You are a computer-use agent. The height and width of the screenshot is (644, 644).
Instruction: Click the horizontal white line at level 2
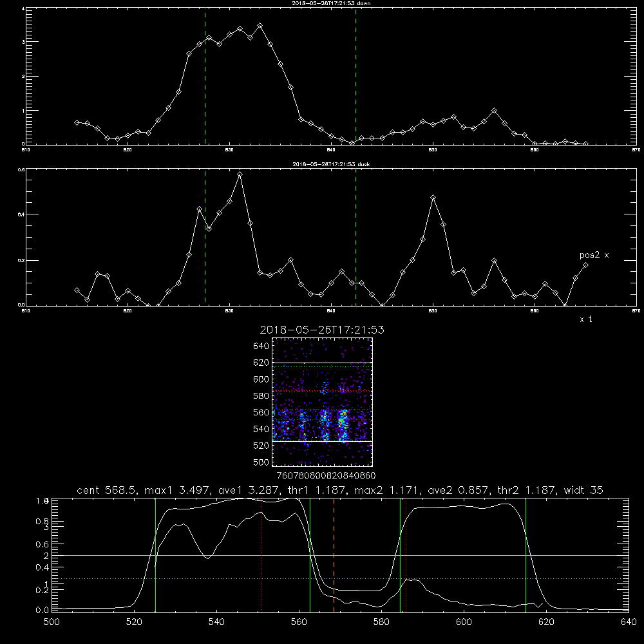(340, 555)
